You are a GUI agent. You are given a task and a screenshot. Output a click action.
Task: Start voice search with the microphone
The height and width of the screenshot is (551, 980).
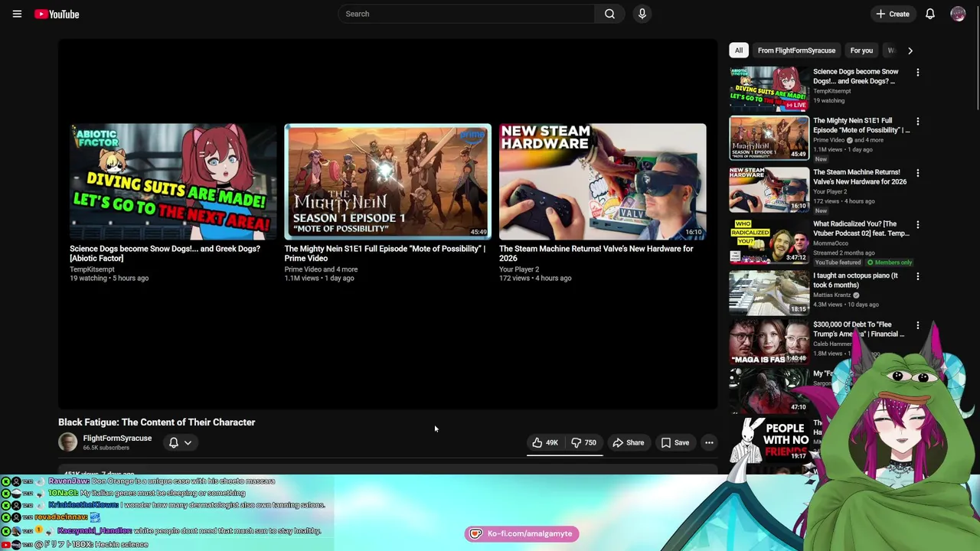click(642, 14)
